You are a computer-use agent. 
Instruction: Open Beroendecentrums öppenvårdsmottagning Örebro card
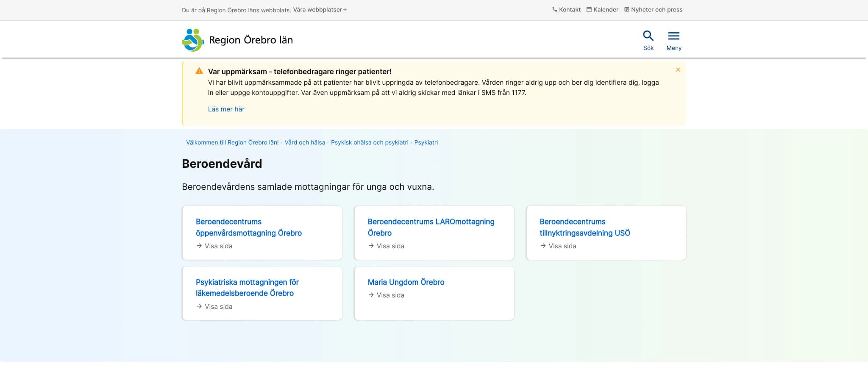tap(262, 233)
